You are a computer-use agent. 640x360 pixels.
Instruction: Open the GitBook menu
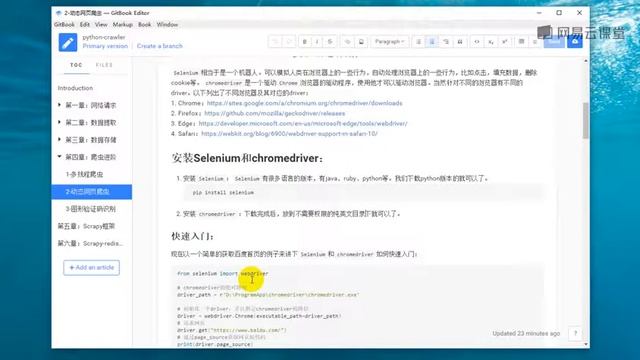[x=64, y=24]
